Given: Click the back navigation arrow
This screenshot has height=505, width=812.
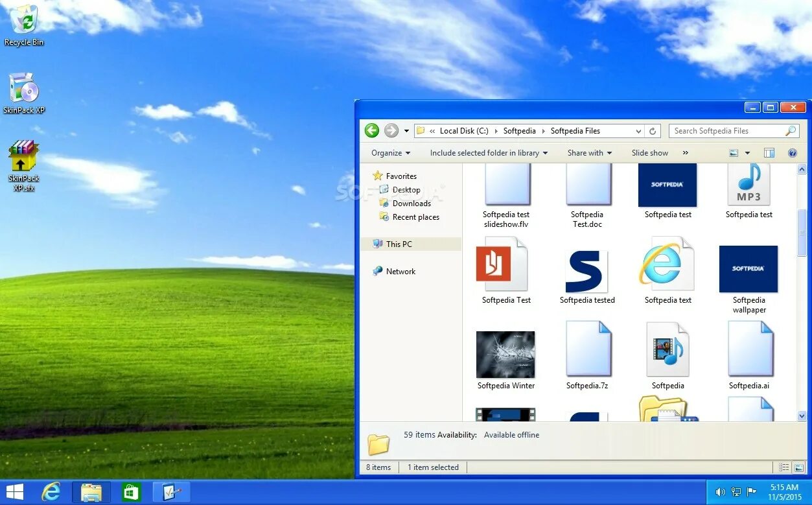Looking at the screenshot, I should (x=371, y=130).
